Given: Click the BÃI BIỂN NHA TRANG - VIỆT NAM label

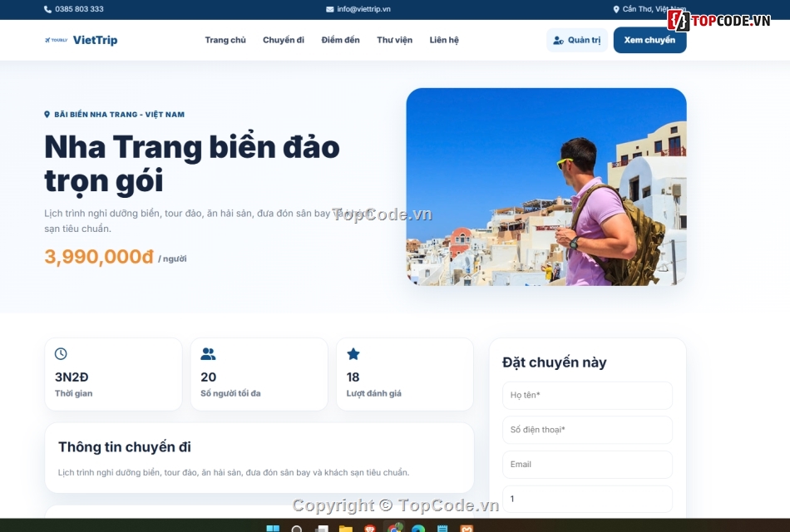Looking at the screenshot, I should [x=120, y=115].
